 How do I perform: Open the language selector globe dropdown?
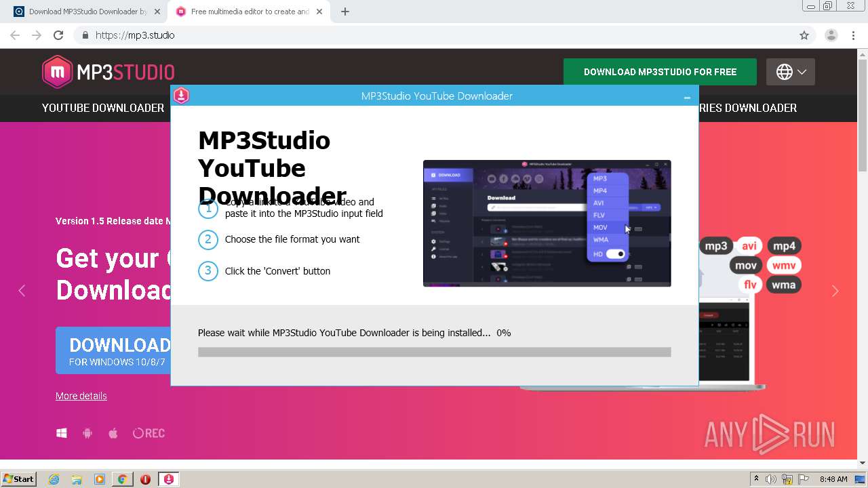(x=791, y=72)
